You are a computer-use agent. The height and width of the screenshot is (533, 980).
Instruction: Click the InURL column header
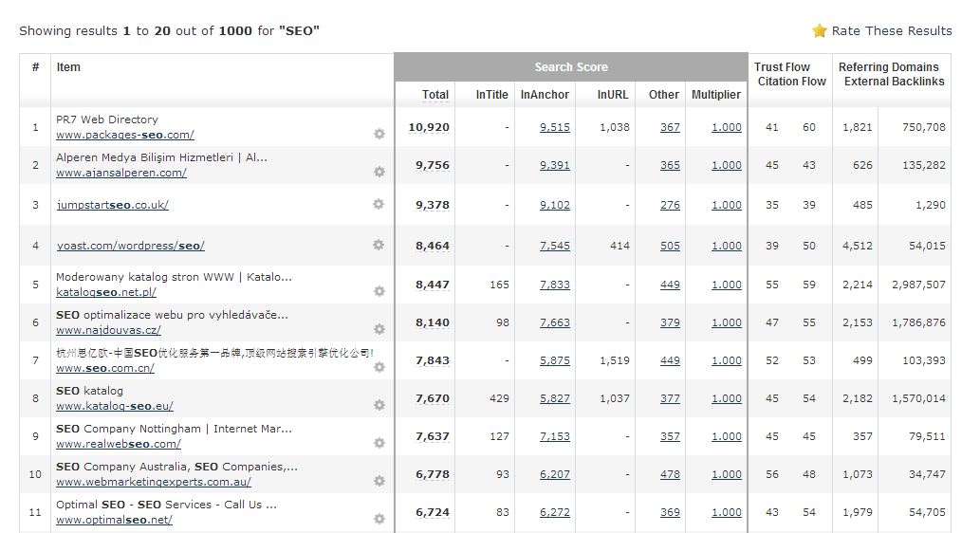pos(613,95)
